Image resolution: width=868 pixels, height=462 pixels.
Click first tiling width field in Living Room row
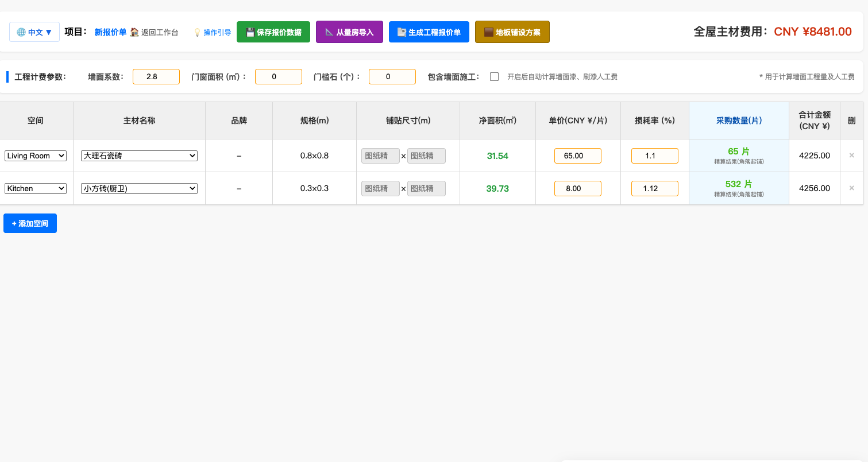pyautogui.click(x=380, y=156)
